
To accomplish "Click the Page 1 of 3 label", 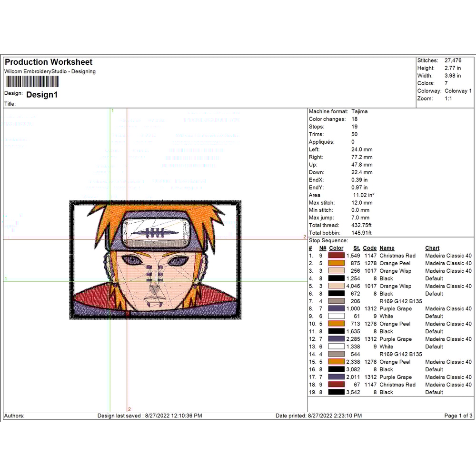I will click(457, 416).
